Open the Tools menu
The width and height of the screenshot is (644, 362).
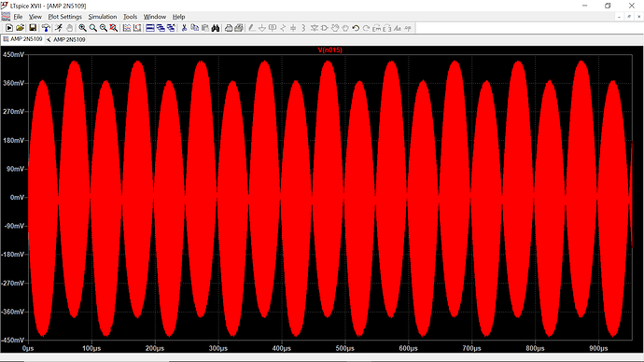pos(130,17)
